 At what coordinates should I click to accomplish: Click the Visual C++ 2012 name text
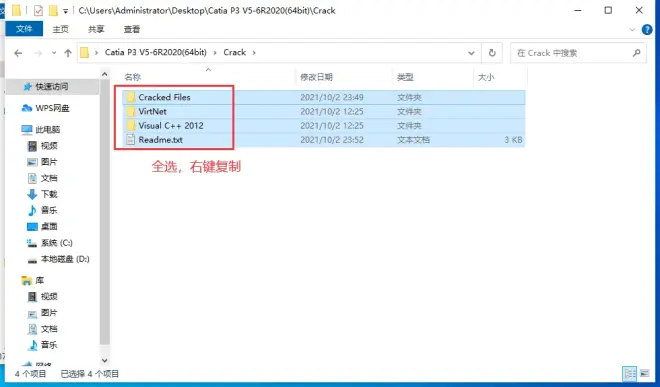click(x=171, y=125)
